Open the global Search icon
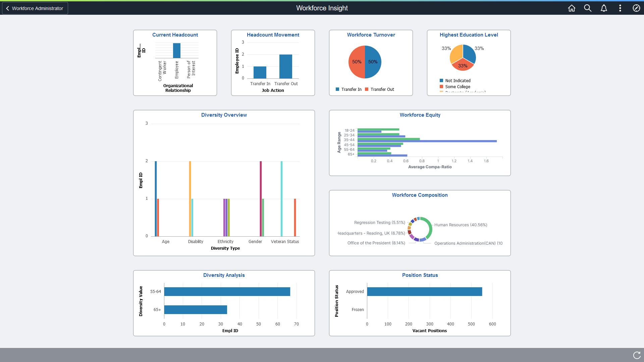The height and width of the screenshot is (362, 644). coord(588,8)
